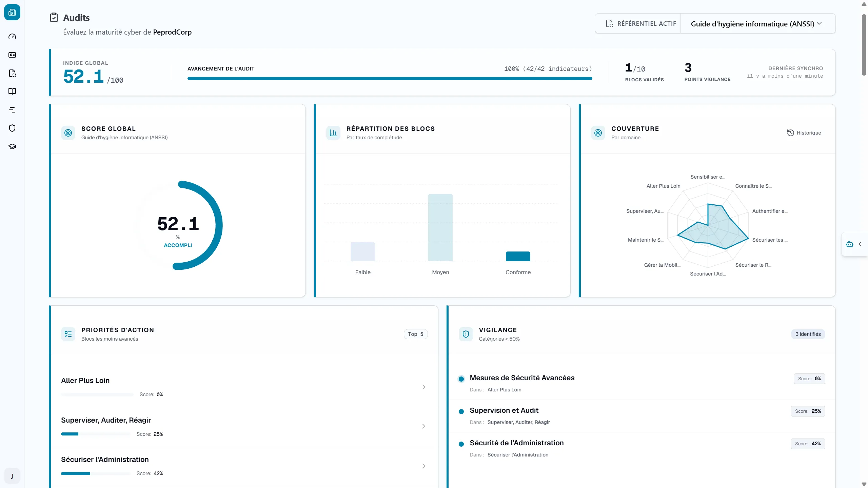Click the list-lines sidebar icon

click(x=12, y=110)
